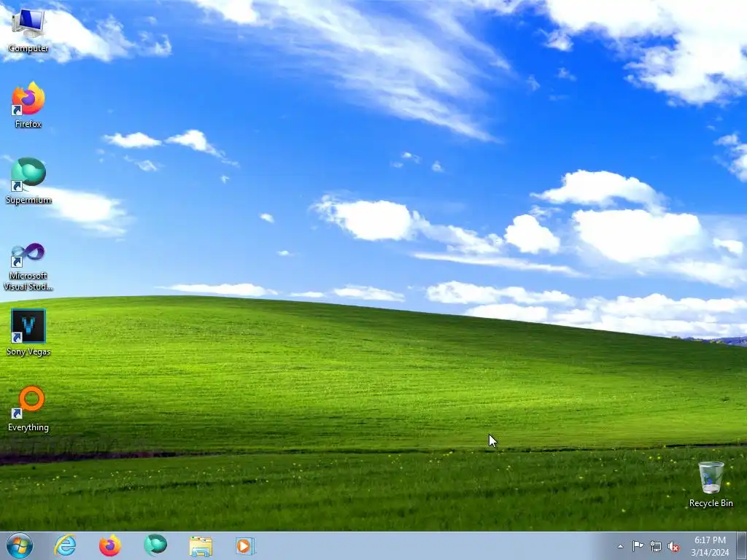Open Windows Explorer from the taskbar
Viewport: 747px width, 560px height.
pyautogui.click(x=201, y=546)
